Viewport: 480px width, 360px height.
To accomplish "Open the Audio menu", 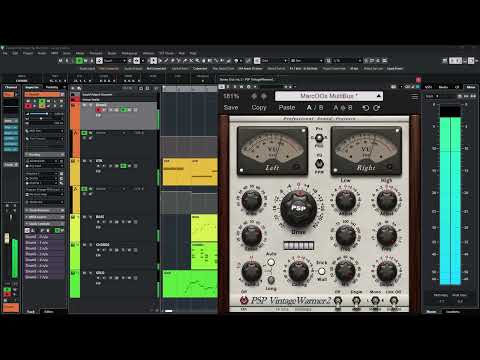I will coord(42,53).
